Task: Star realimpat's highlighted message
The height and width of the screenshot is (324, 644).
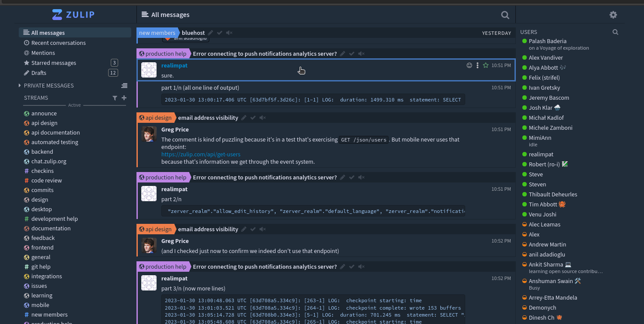Action: click(485, 65)
